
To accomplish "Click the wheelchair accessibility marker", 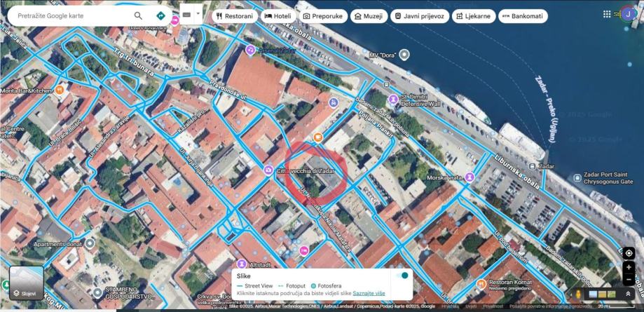I will click(x=334, y=102).
